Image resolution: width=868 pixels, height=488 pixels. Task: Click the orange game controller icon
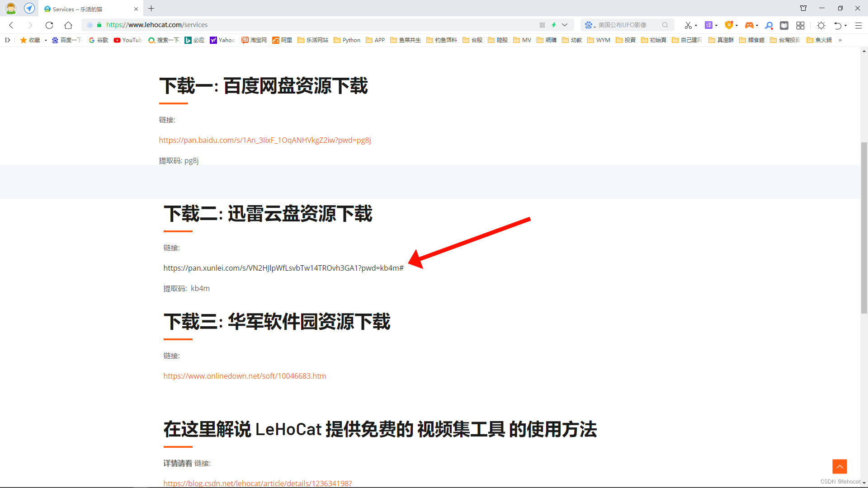tap(749, 25)
